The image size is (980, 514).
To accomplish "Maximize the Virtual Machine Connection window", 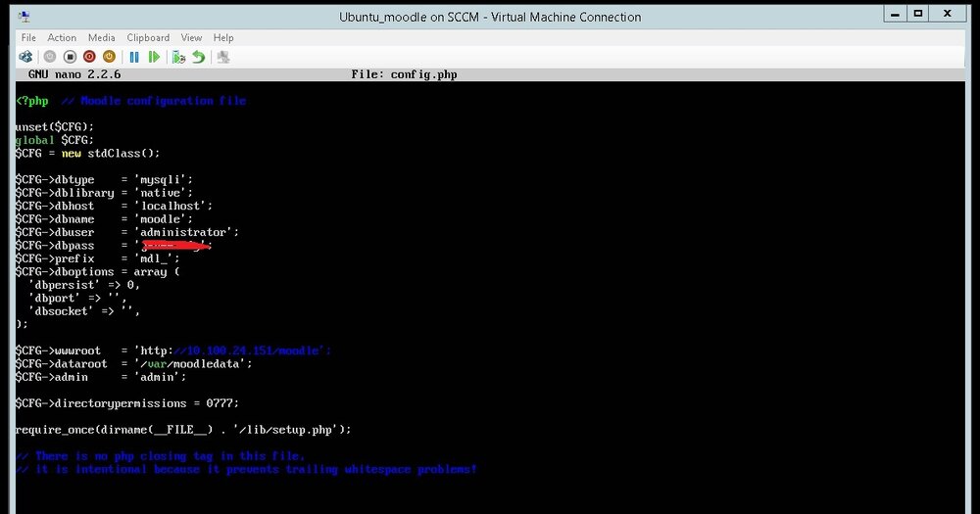I will (918, 14).
